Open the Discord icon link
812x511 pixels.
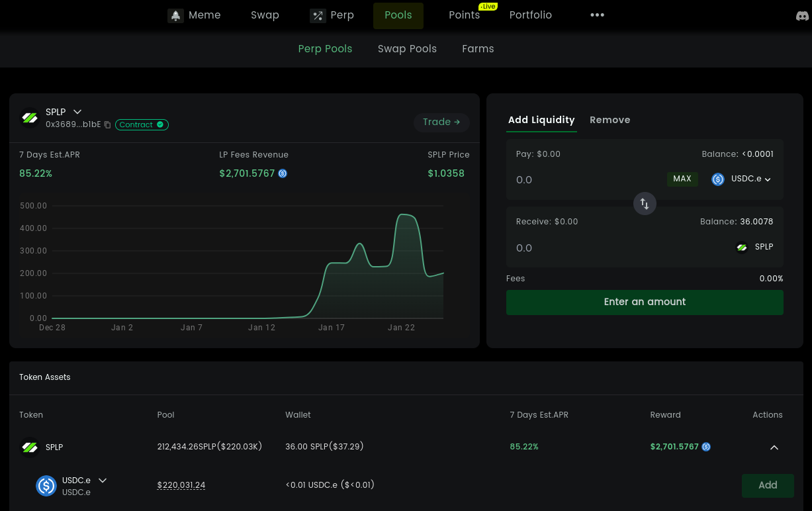pyautogui.click(x=802, y=15)
